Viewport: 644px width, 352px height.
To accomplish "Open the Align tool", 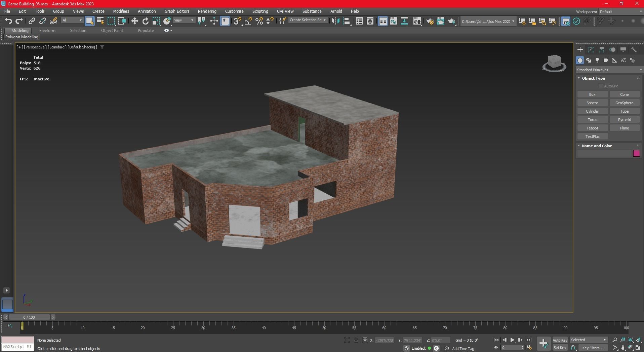I will (347, 21).
